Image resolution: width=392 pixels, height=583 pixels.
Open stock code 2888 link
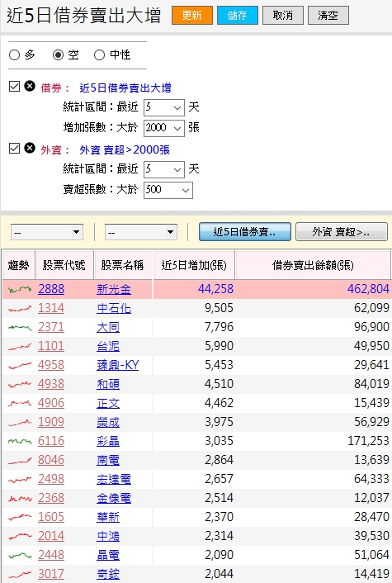tap(51, 289)
